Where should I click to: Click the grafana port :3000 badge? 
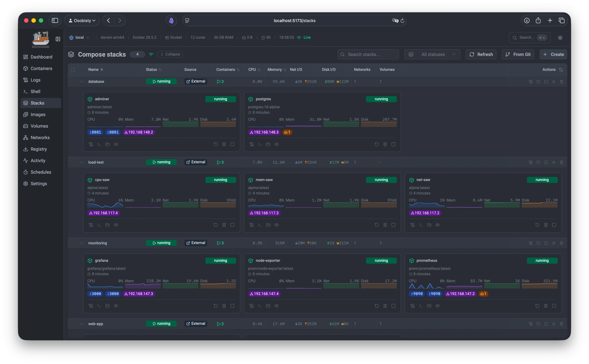pos(95,294)
